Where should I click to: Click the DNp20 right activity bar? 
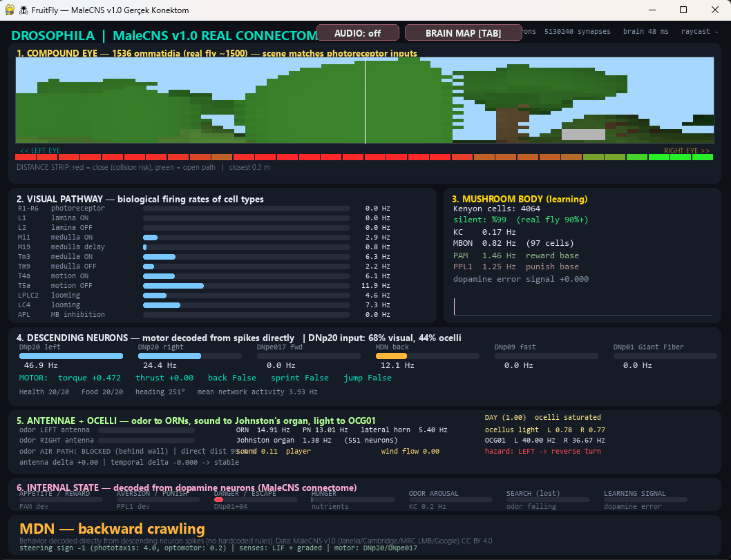(190, 356)
